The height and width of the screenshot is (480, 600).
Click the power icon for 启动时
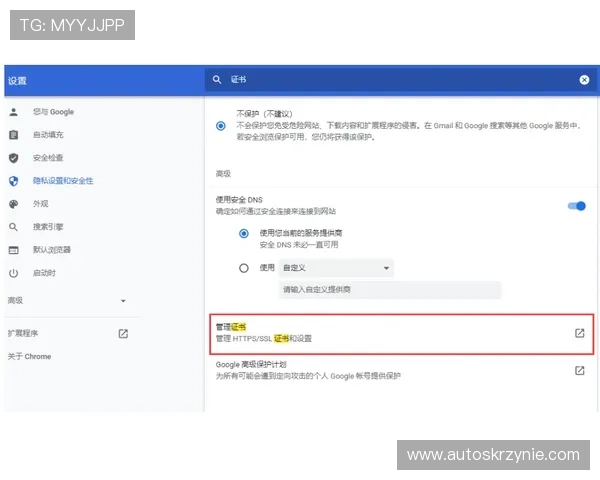(x=14, y=273)
